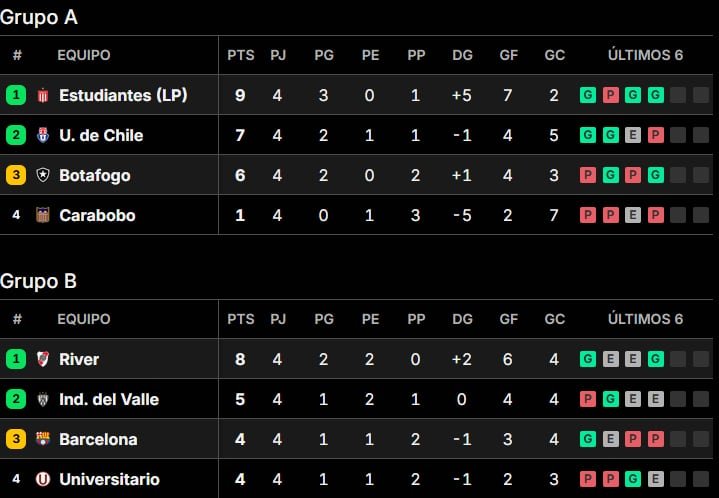Click the Ind. del Valle crest icon
Image resolution: width=719 pixels, height=498 pixels.
pos(43,399)
